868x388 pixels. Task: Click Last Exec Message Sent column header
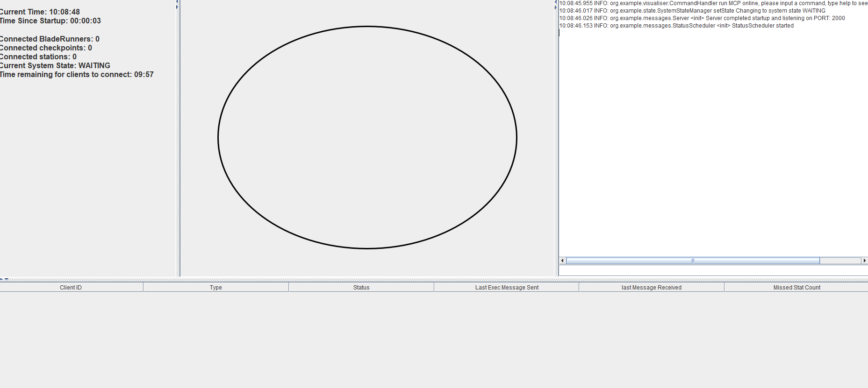[x=507, y=288]
